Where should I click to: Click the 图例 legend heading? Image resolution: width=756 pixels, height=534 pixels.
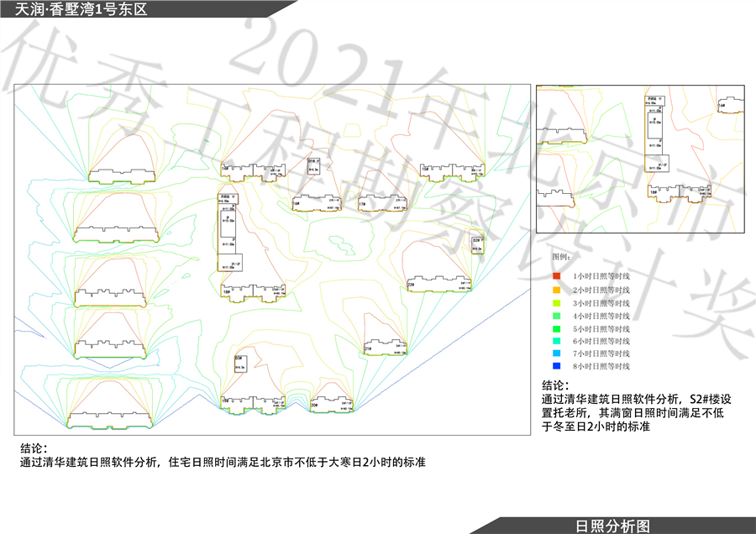560,255
